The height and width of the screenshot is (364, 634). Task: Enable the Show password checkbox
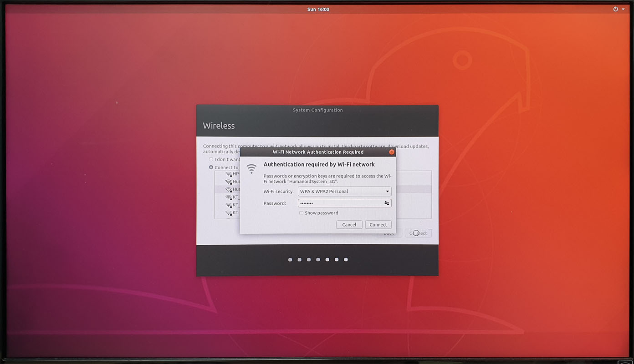pyautogui.click(x=301, y=213)
